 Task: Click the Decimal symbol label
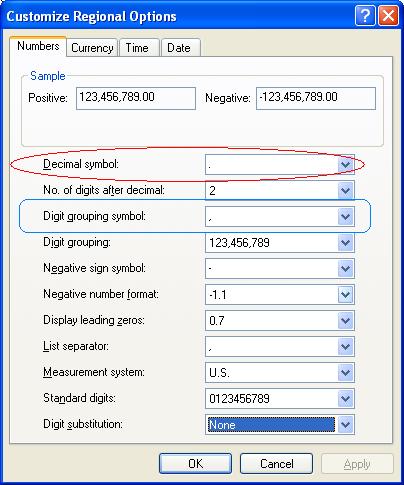point(81,164)
